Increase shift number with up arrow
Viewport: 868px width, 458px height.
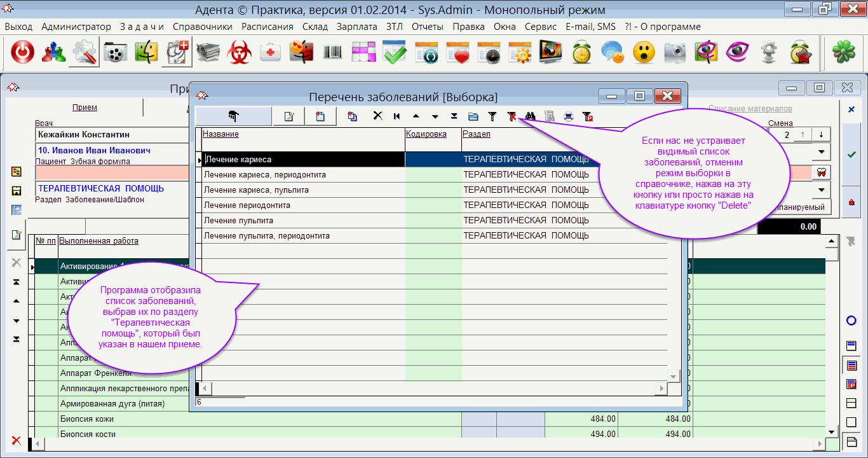pos(803,135)
